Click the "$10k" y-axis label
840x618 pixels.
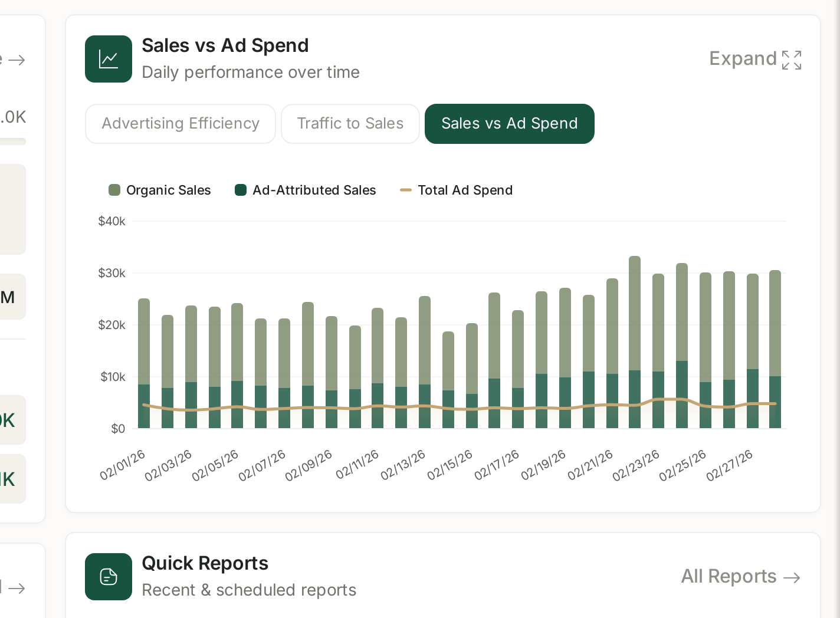pyautogui.click(x=112, y=377)
